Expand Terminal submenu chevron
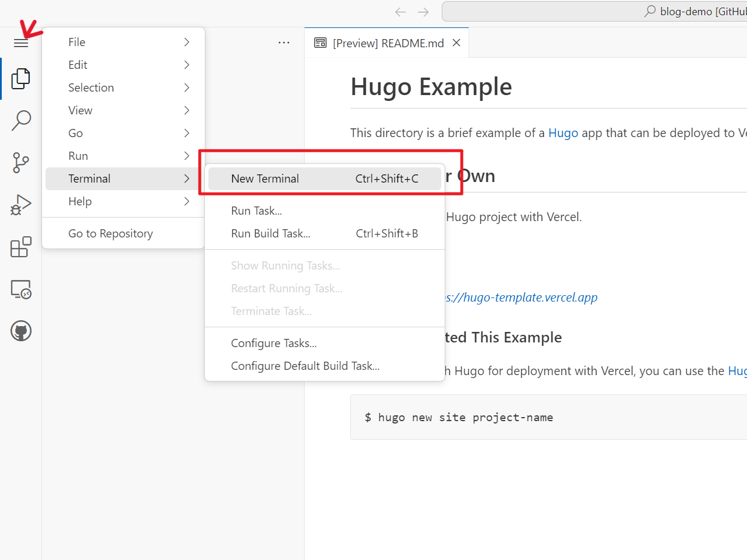Image resolution: width=747 pixels, height=560 pixels. coord(187,178)
